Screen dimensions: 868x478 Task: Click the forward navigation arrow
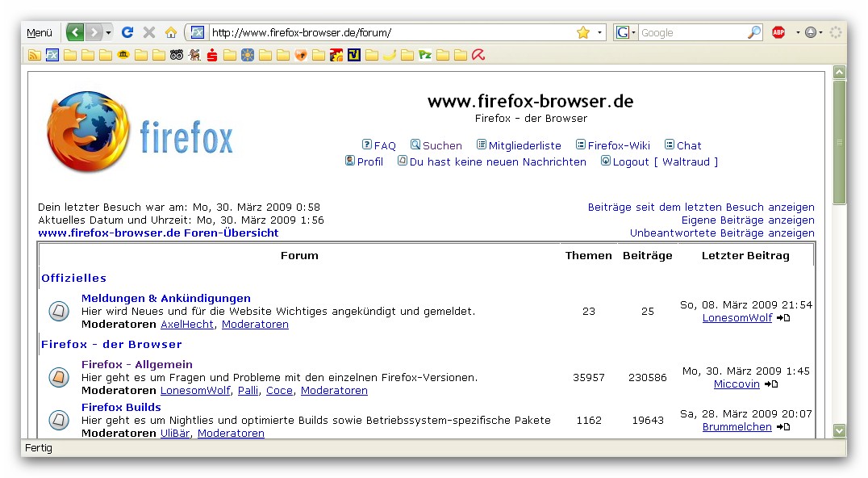(94, 32)
